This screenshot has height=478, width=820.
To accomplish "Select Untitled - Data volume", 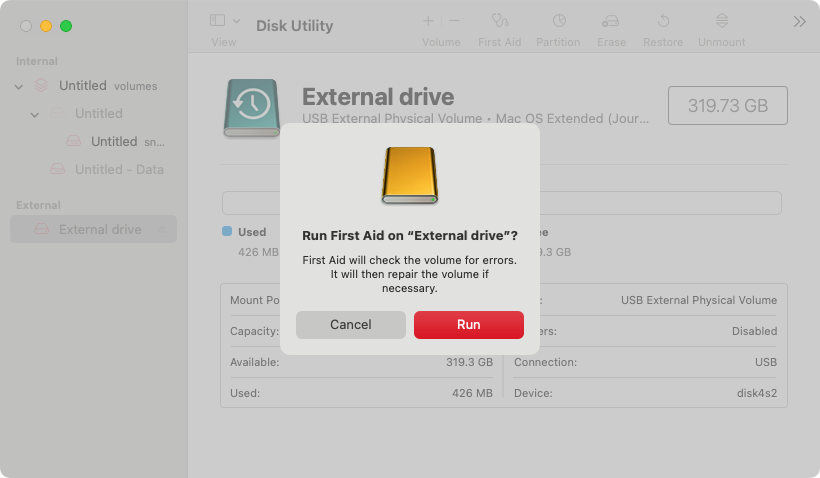I will tap(94, 169).
